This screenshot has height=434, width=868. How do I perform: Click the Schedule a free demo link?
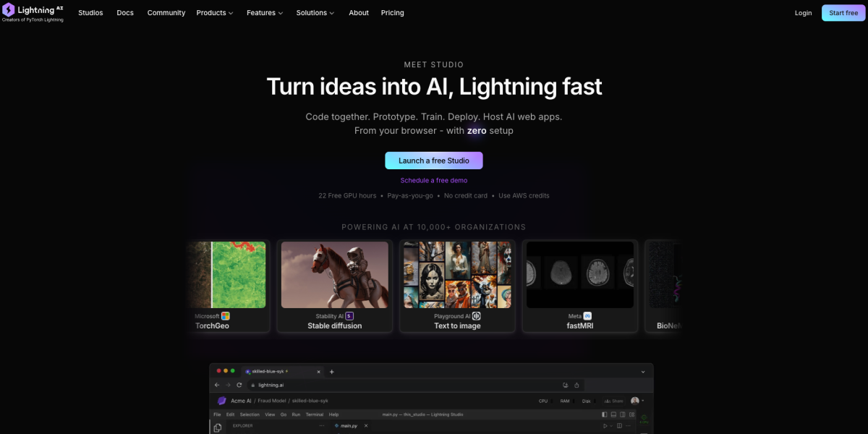click(434, 180)
